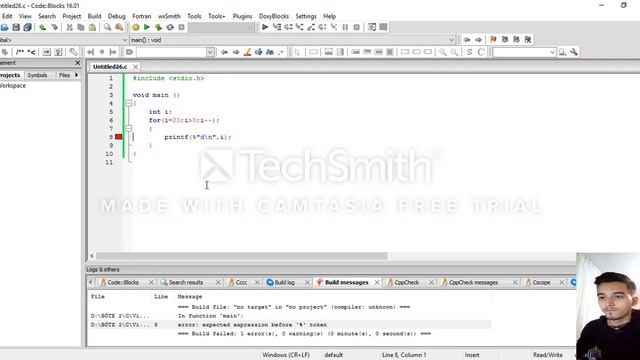Open the Debug menu
The width and height of the screenshot is (640, 360).
pos(116,16)
